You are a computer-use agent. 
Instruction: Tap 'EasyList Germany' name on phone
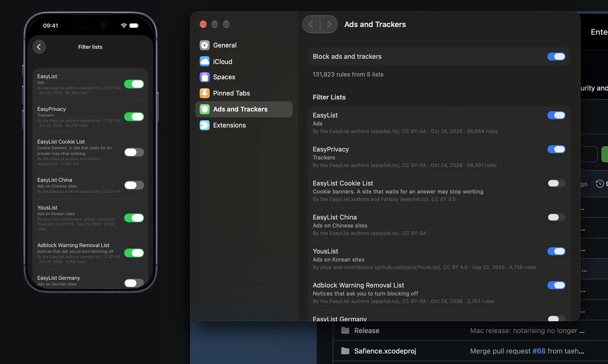[59, 278]
